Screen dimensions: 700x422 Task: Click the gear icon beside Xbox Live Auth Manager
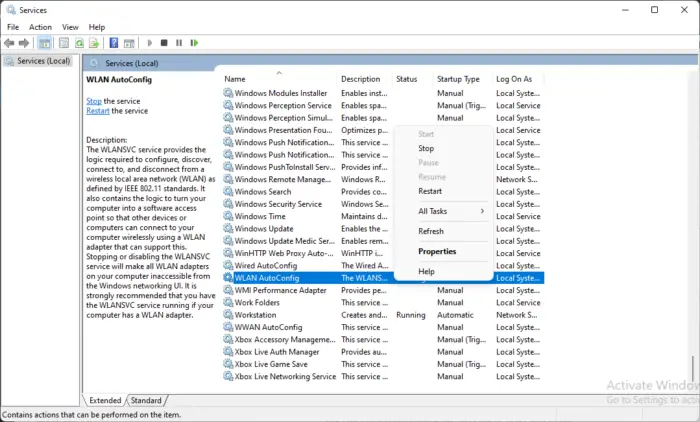pyautogui.click(x=228, y=351)
